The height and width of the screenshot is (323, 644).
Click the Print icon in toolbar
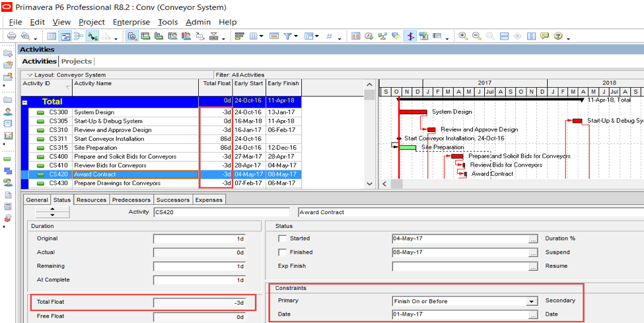(x=12, y=36)
